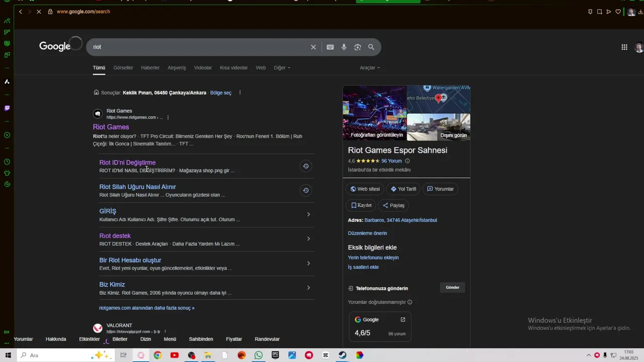Screen dimensions: 644x362
Task: Open WhatsApp from the Windows taskbar
Action: (x=259, y=355)
